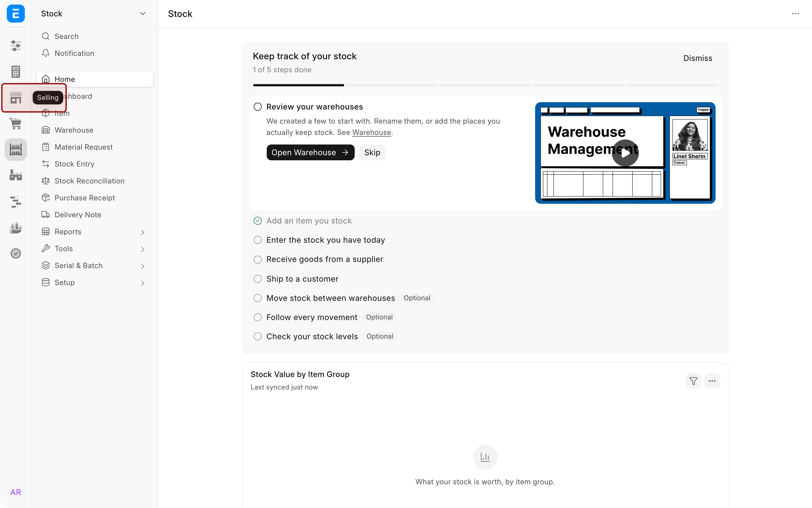Open the page three-dot menu top right

(796, 14)
